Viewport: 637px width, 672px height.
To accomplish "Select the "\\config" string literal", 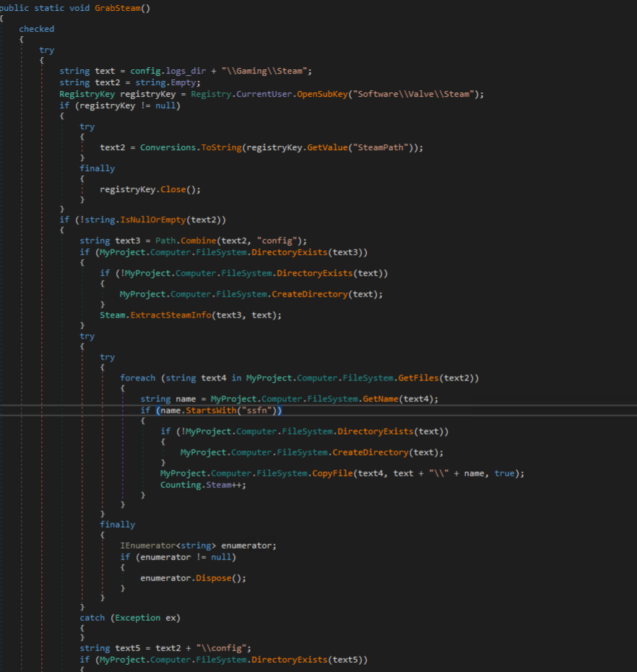I will [x=221, y=648].
